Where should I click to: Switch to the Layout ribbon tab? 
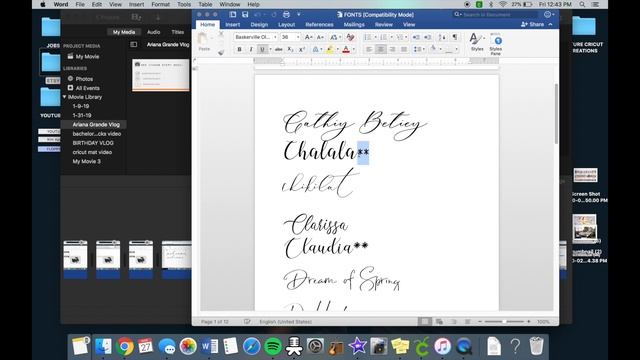287,24
